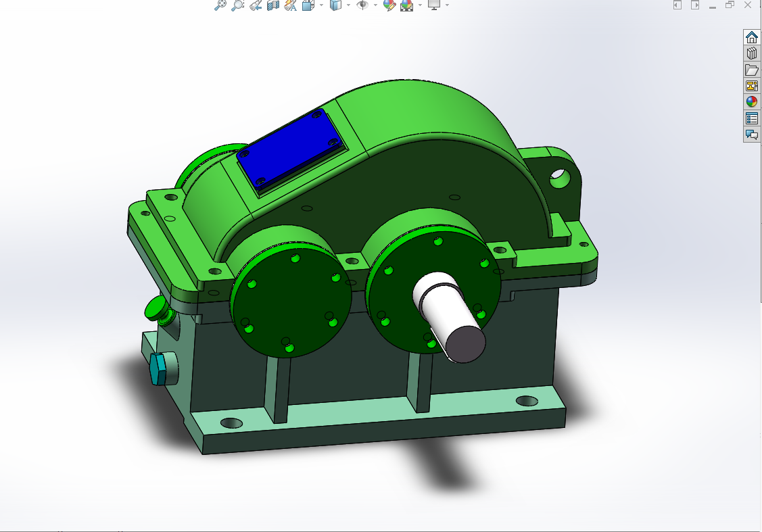Click the right panel expand arrow button

click(x=695, y=5)
